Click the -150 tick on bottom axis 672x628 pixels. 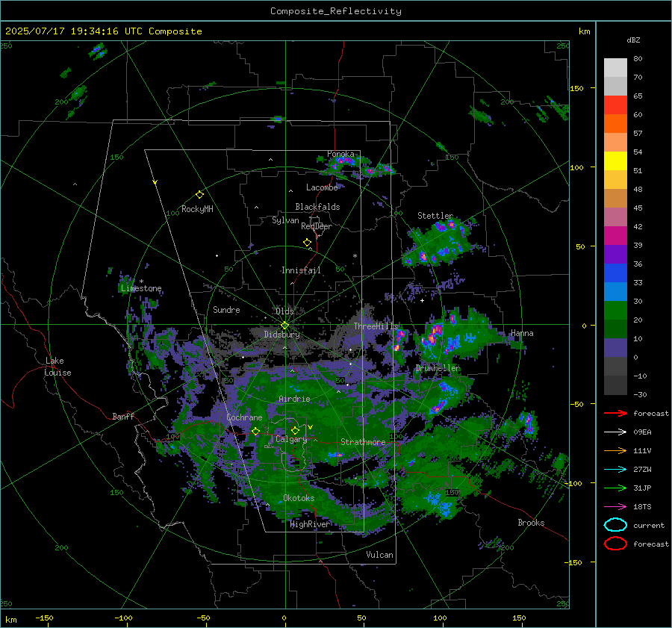(44, 618)
